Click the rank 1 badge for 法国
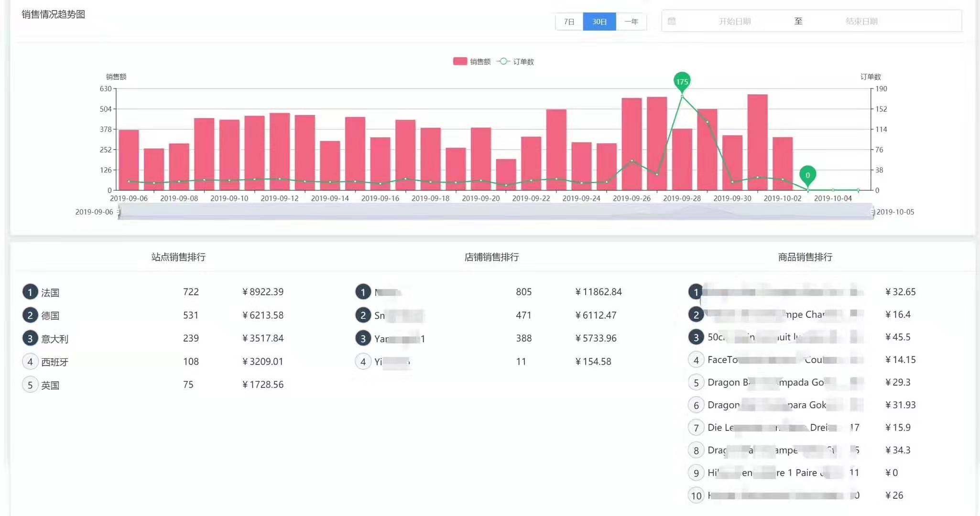 pyautogui.click(x=30, y=292)
